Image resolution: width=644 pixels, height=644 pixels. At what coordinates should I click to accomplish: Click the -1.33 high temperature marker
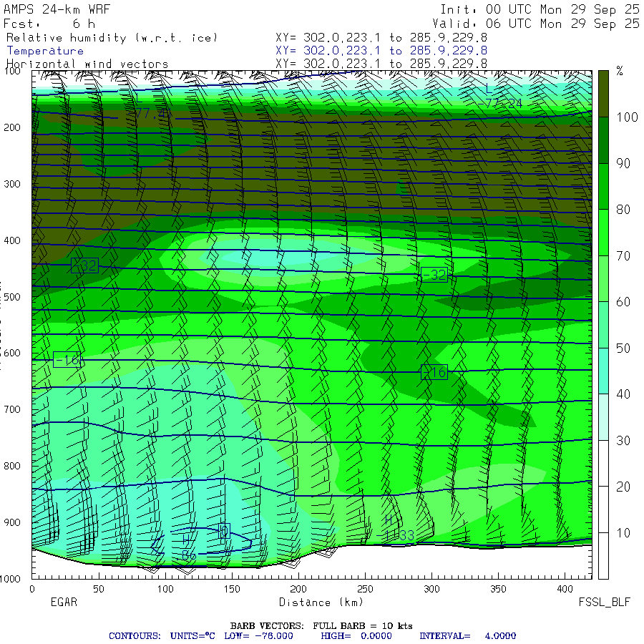(x=397, y=536)
